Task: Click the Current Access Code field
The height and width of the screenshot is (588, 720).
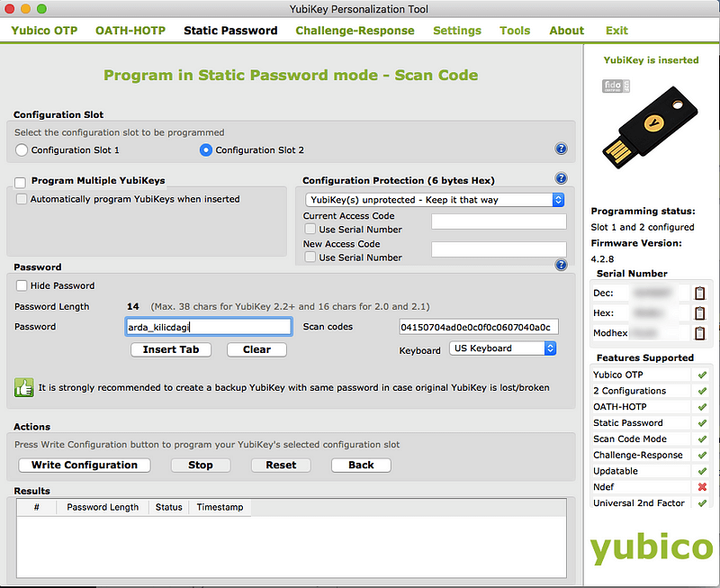Action: tap(499, 222)
